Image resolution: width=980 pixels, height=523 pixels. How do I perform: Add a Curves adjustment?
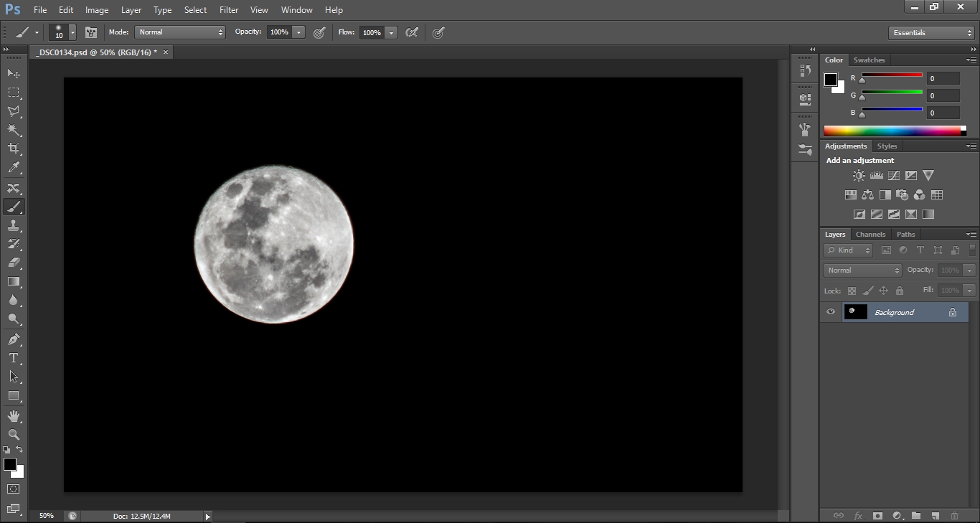(x=893, y=175)
